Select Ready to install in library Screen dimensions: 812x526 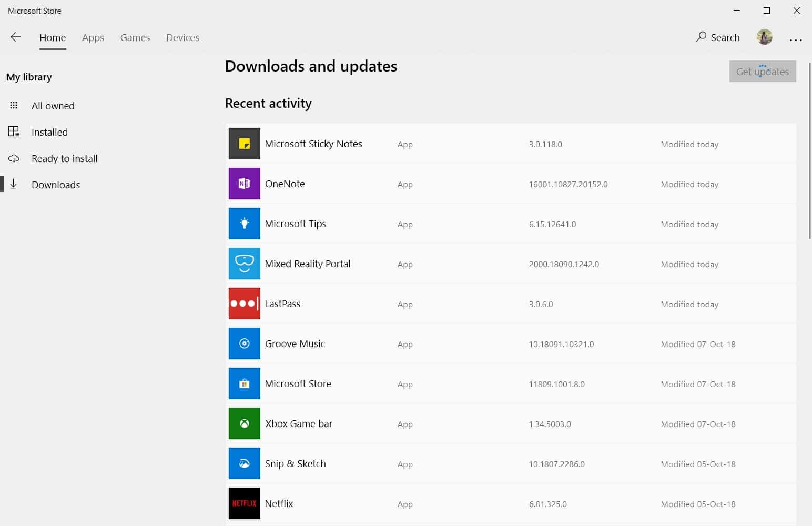65,158
